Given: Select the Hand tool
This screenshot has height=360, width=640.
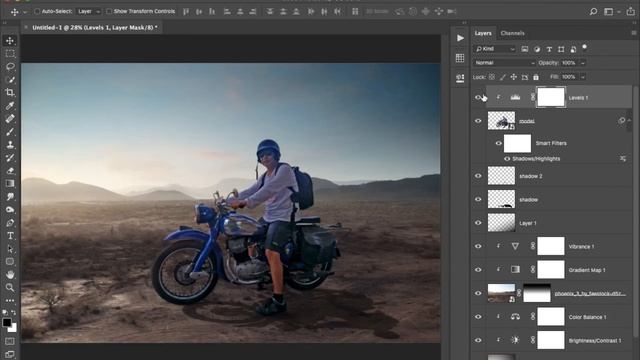Looking at the screenshot, I should (10, 275).
